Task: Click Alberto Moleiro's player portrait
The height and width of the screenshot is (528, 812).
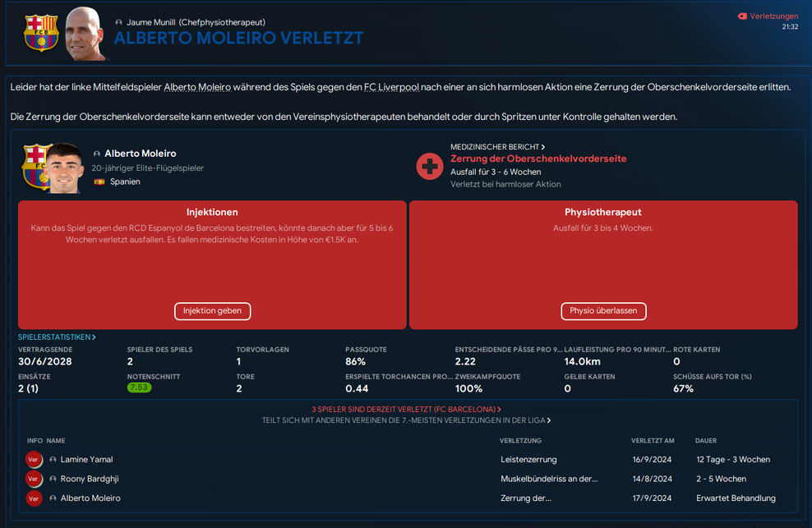Action: click(x=63, y=168)
